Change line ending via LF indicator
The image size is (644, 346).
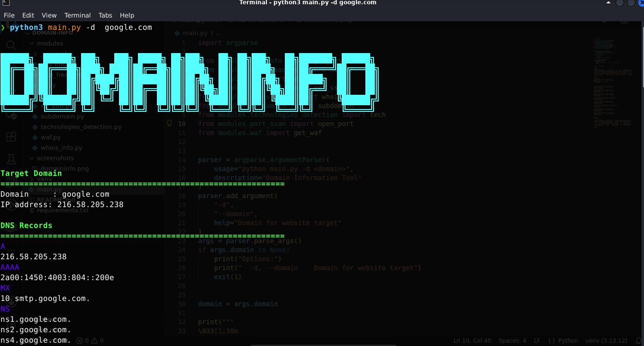(x=537, y=340)
